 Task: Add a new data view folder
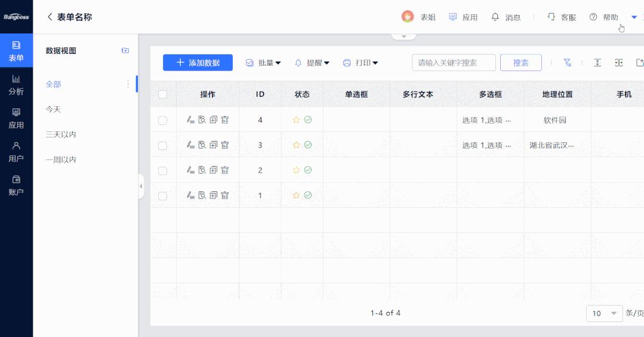tap(125, 51)
